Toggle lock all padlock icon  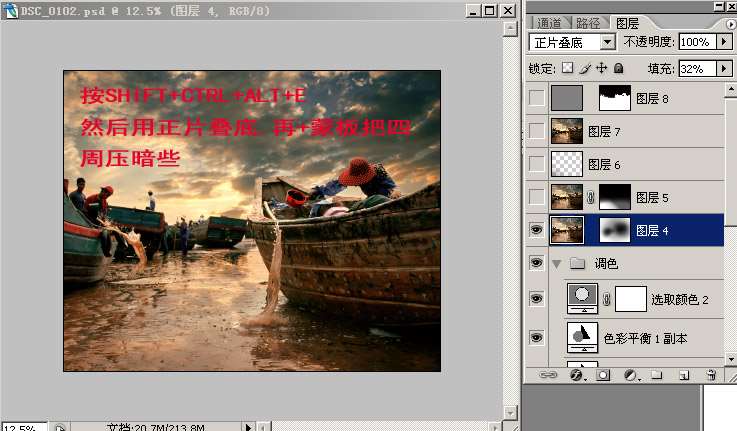(619, 69)
